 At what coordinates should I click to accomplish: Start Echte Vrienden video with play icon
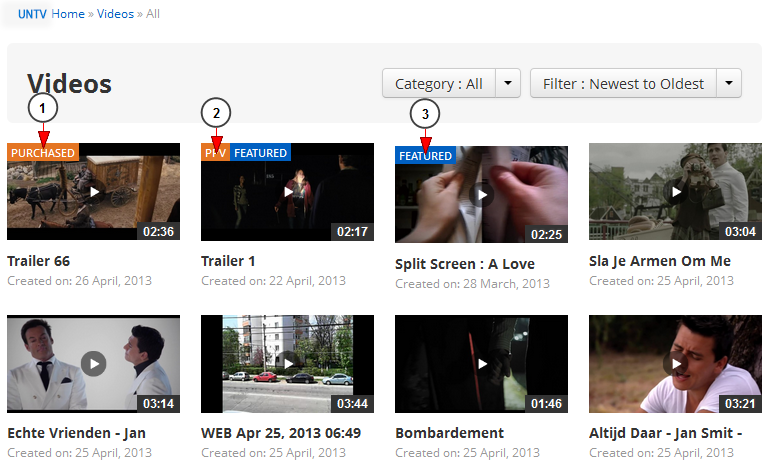[x=94, y=363]
